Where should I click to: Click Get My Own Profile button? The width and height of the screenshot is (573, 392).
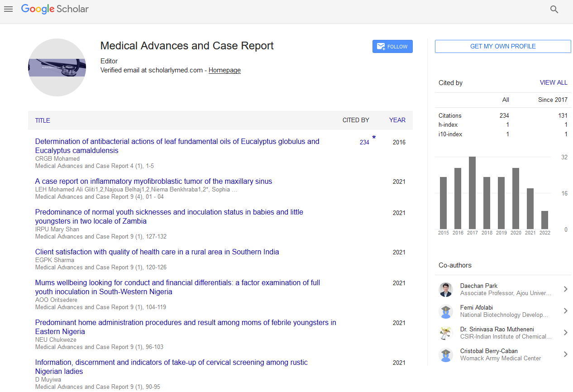pyautogui.click(x=503, y=47)
